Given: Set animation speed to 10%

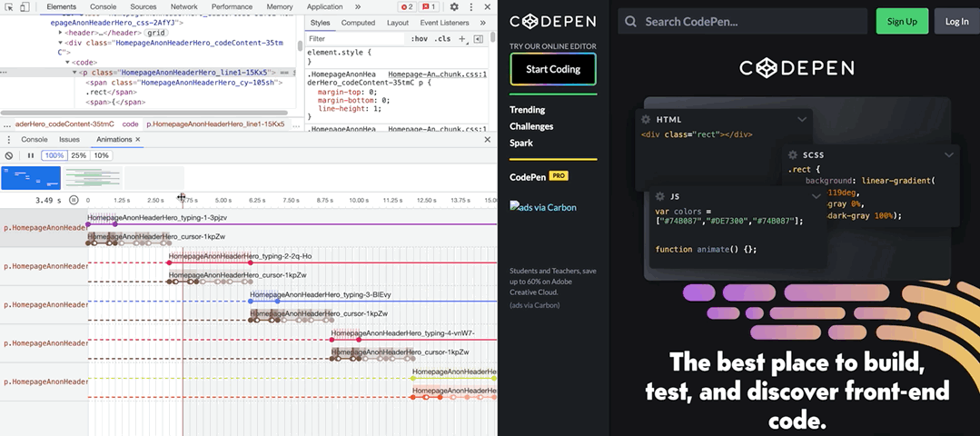Looking at the screenshot, I should [x=101, y=155].
